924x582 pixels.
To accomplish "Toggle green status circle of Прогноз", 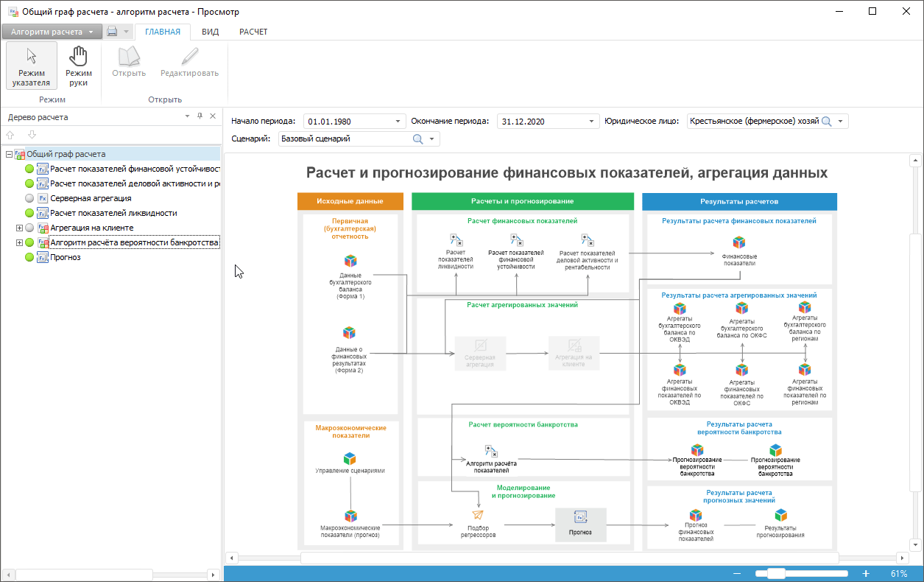I will point(29,257).
